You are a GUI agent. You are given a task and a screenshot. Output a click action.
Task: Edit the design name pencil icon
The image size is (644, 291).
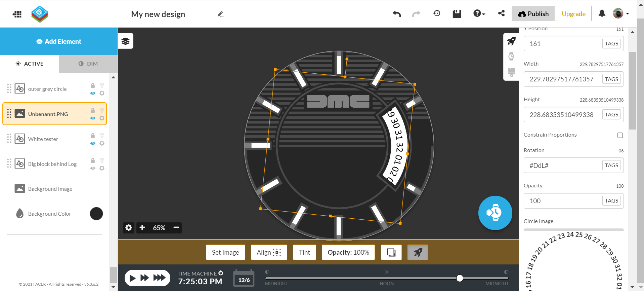220,14
